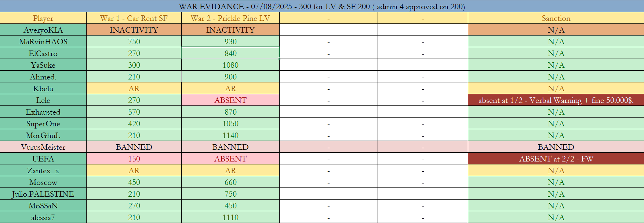Click the Julio.PALESTINE player name cell

43,194
